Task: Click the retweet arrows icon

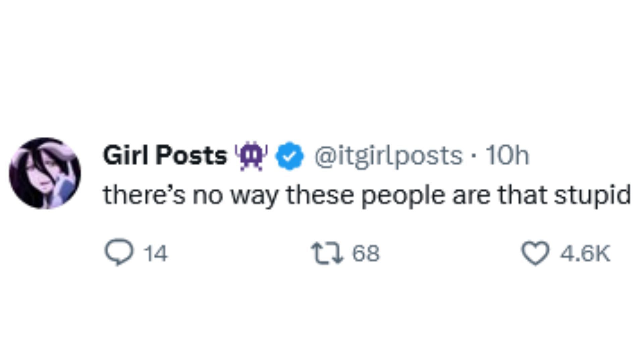Action: (327, 253)
